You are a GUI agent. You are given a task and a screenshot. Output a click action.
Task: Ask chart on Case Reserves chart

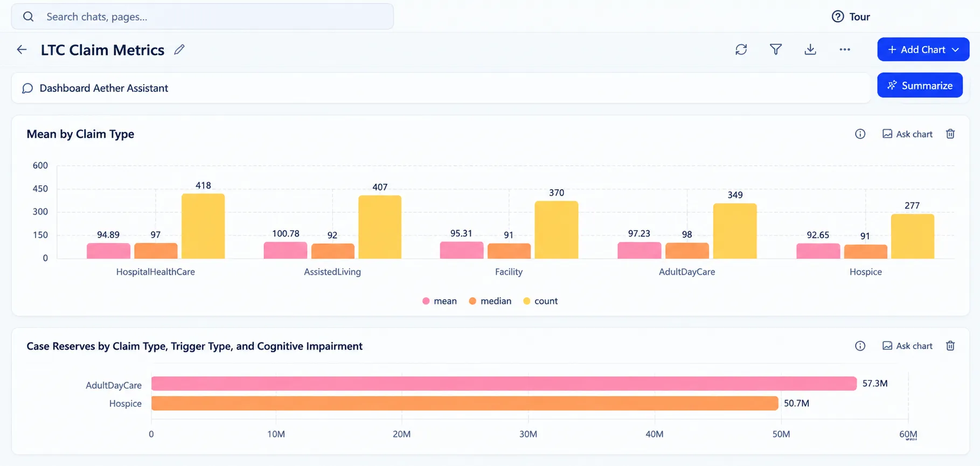click(x=907, y=346)
